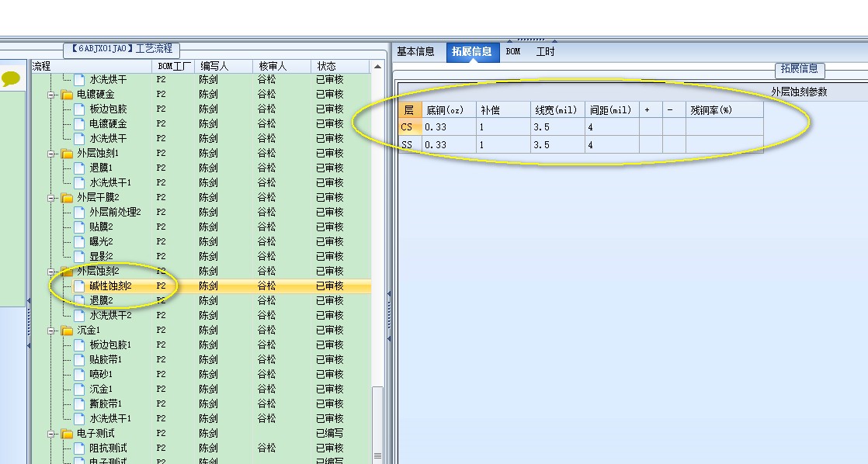This screenshot has height=464, width=868.
Task: Click document icon of 退膜1 step
Action: click(80, 168)
